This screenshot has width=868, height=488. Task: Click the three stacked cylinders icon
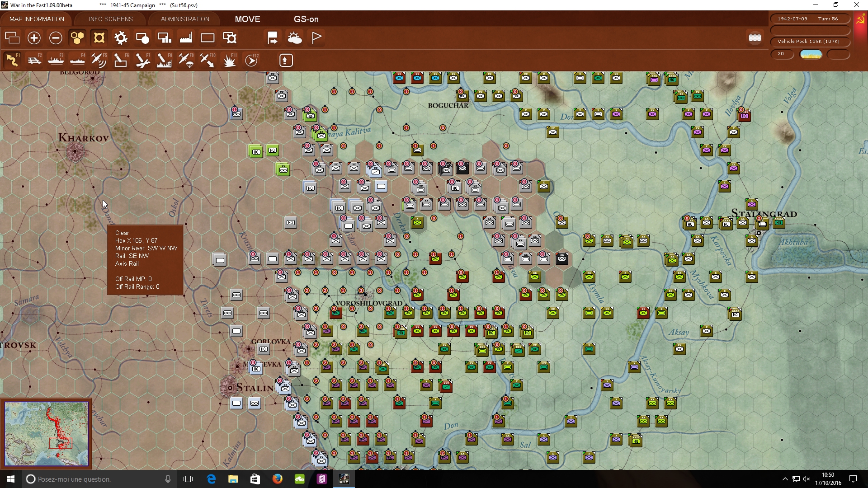coord(755,38)
